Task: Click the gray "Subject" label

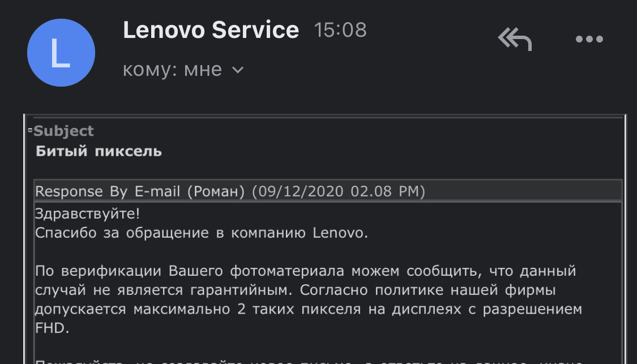Action: (64, 131)
